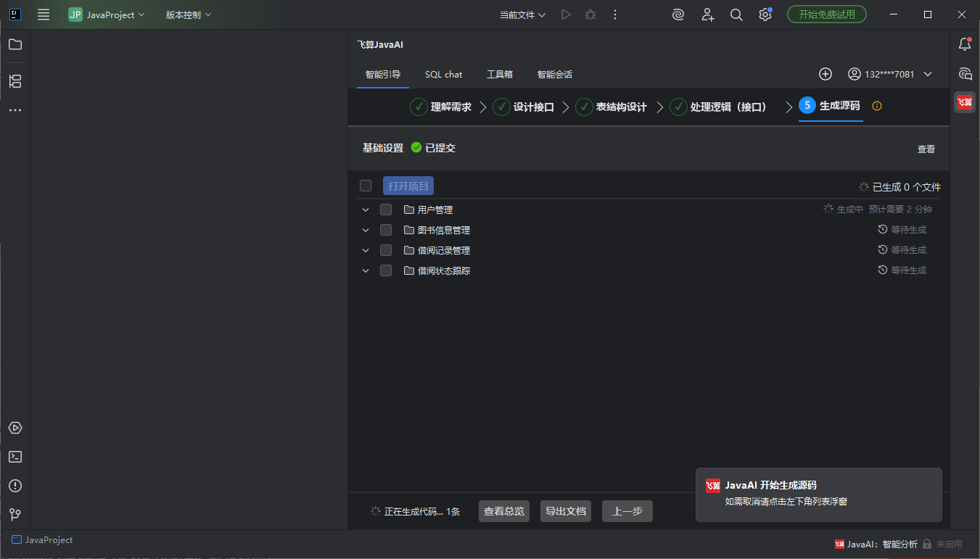Click the 生成中 status of 用户管理

pos(850,209)
